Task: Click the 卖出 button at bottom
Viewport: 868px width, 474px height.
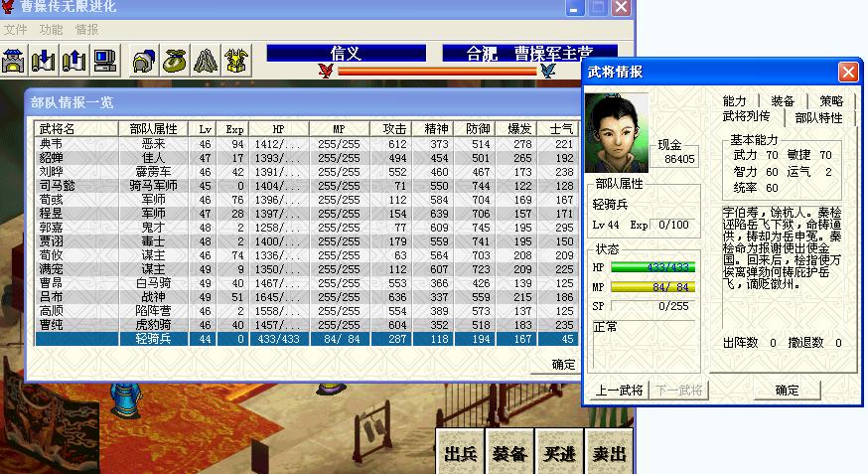Action: click(x=609, y=454)
